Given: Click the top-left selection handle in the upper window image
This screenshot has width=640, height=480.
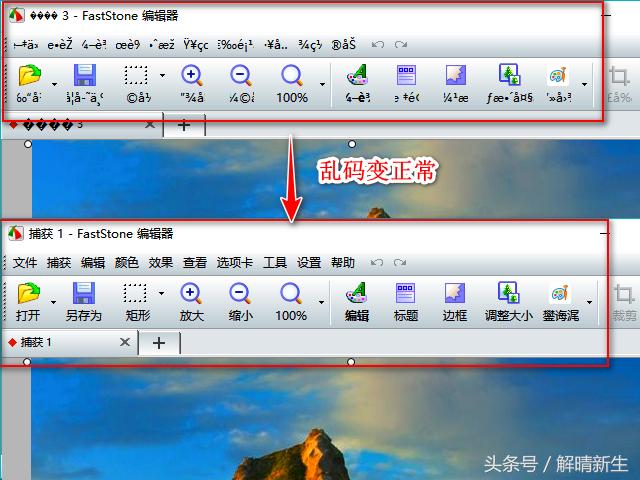Looking at the screenshot, I should coord(28,144).
